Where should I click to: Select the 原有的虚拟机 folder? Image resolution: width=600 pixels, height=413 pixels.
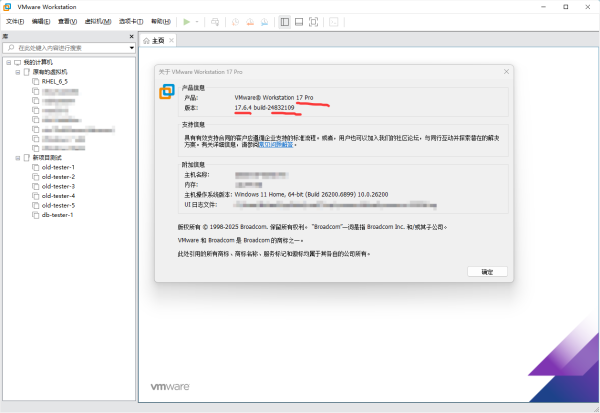point(50,72)
